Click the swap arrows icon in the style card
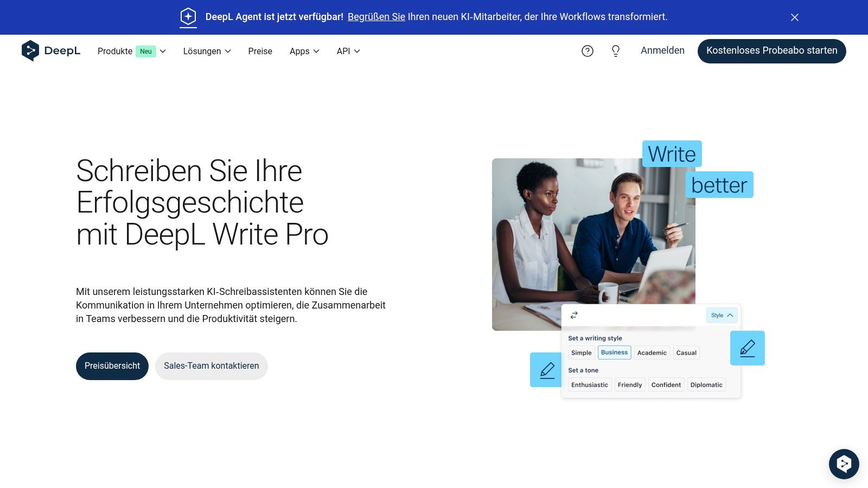This screenshot has height=488, width=868. click(574, 315)
